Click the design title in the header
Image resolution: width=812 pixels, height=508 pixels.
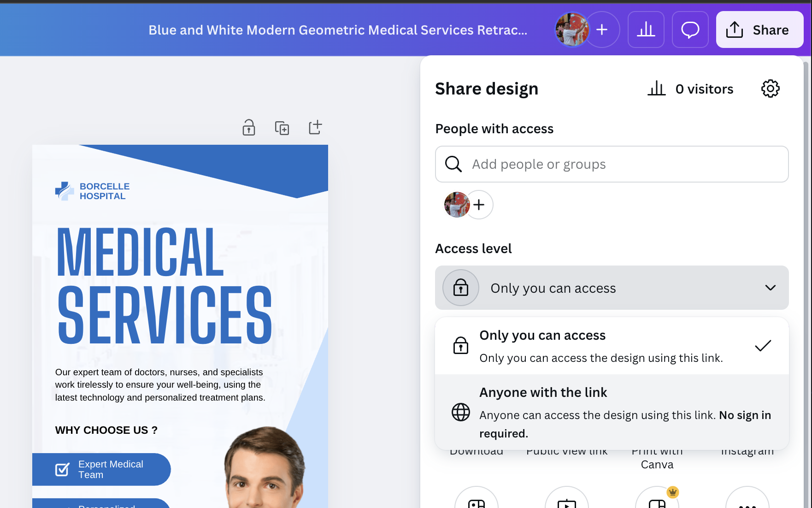337,30
